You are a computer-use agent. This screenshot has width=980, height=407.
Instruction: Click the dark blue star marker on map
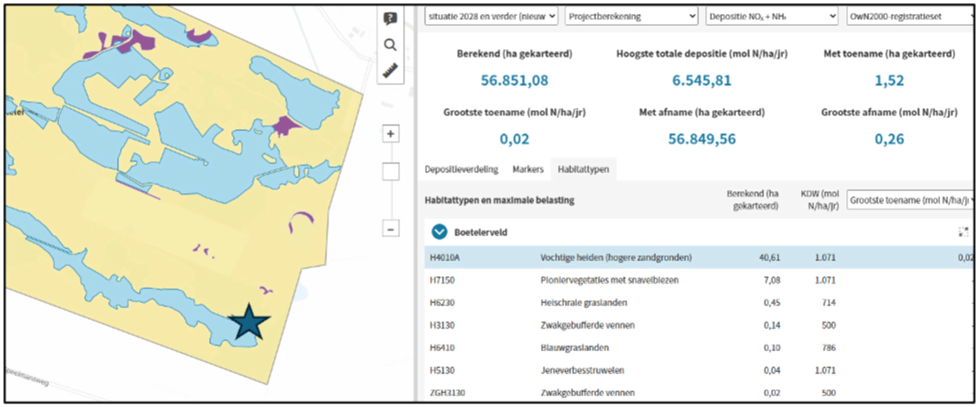click(x=249, y=322)
